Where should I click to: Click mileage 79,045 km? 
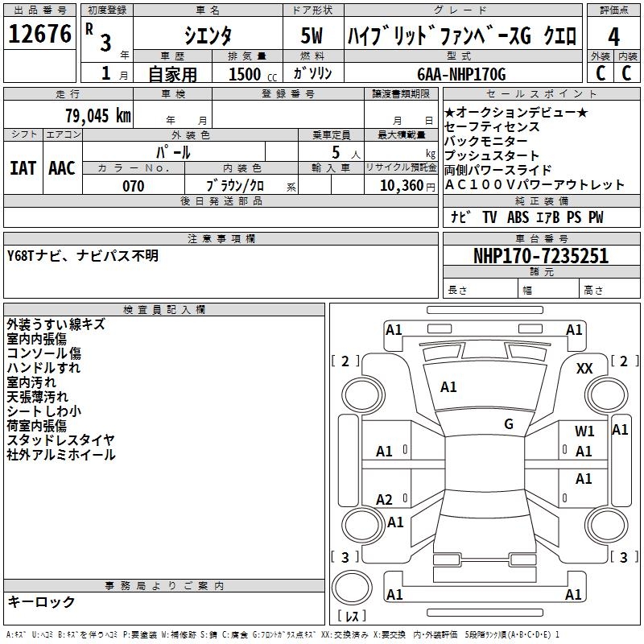click(x=98, y=115)
